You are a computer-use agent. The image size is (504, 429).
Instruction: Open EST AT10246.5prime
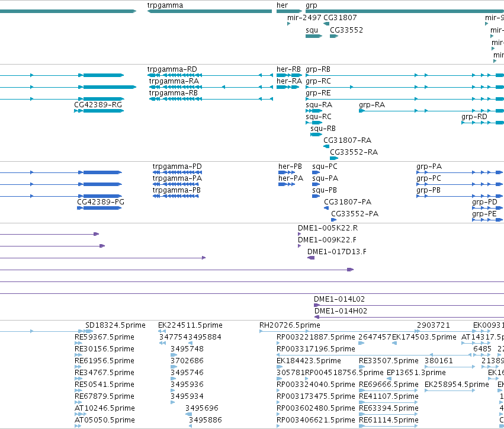click(x=105, y=408)
